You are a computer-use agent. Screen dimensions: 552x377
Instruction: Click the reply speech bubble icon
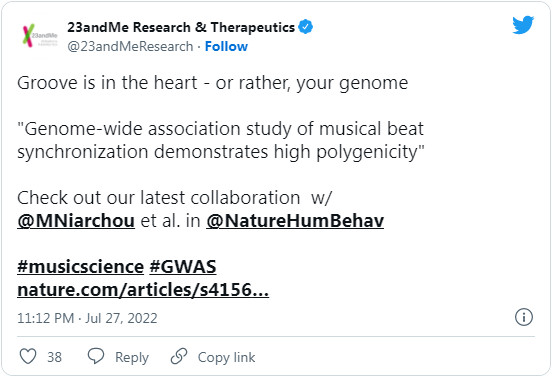tap(96, 356)
